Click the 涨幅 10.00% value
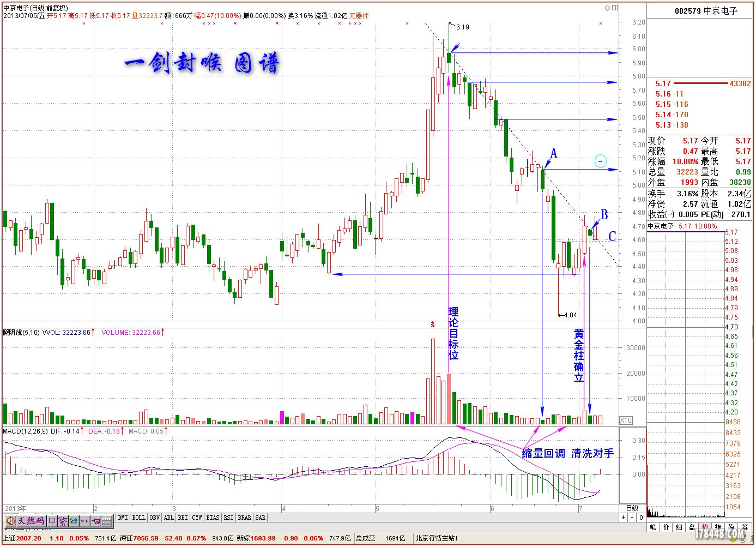The height and width of the screenshot is (547, 756). click(x=685, y=161)
